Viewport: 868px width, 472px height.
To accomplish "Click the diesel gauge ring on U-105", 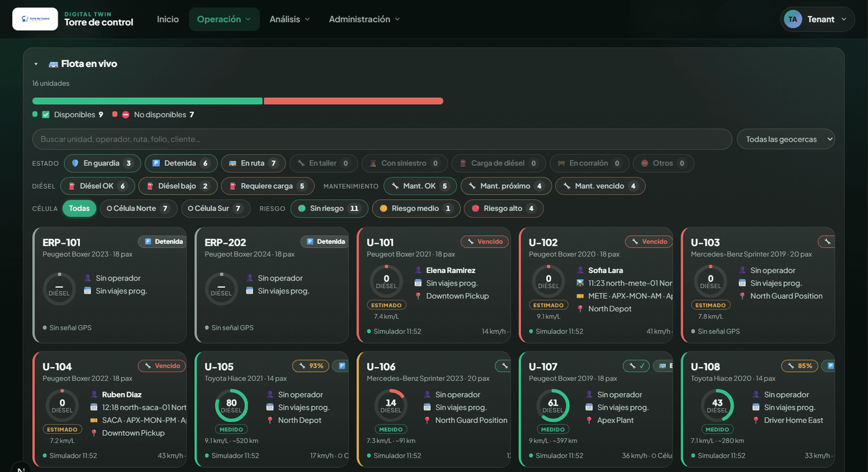I will (231, 406).
